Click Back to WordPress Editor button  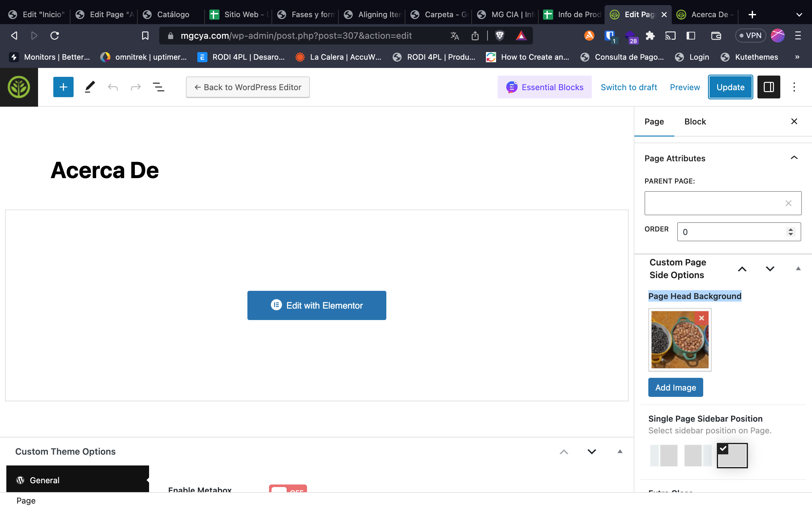(248, 87)
